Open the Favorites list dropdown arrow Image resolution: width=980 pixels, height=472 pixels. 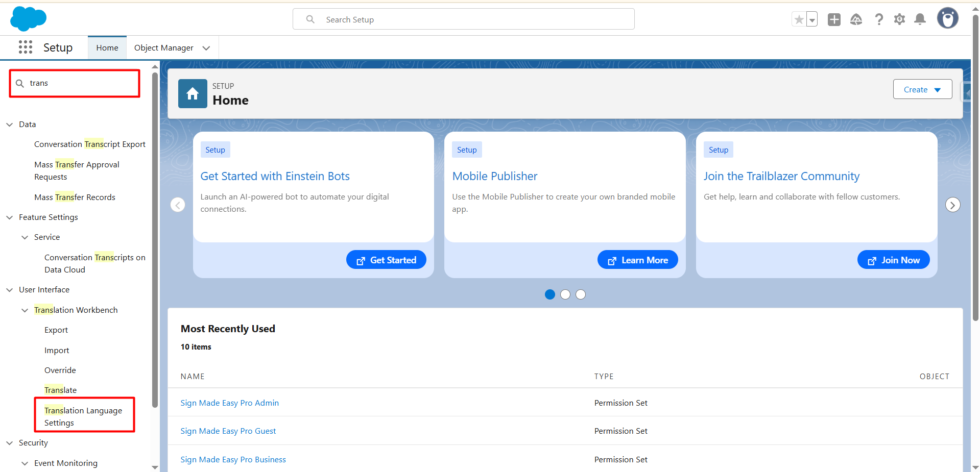(x=812, y=19)
